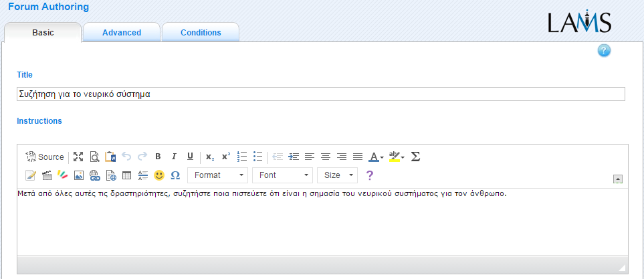Toggle bold formatting

(x=158, y=157)
